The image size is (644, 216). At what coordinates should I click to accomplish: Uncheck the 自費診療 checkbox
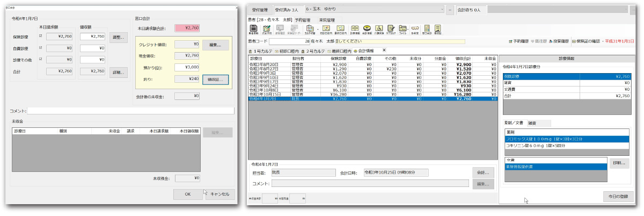coord(40,48)
